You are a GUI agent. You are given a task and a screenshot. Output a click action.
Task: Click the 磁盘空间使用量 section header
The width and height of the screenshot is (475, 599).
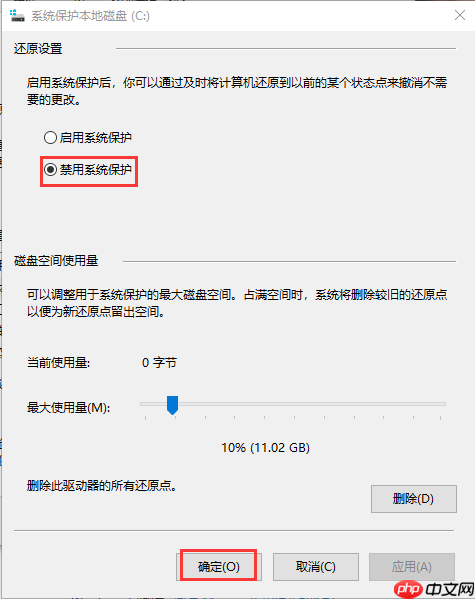coord(56,261)
